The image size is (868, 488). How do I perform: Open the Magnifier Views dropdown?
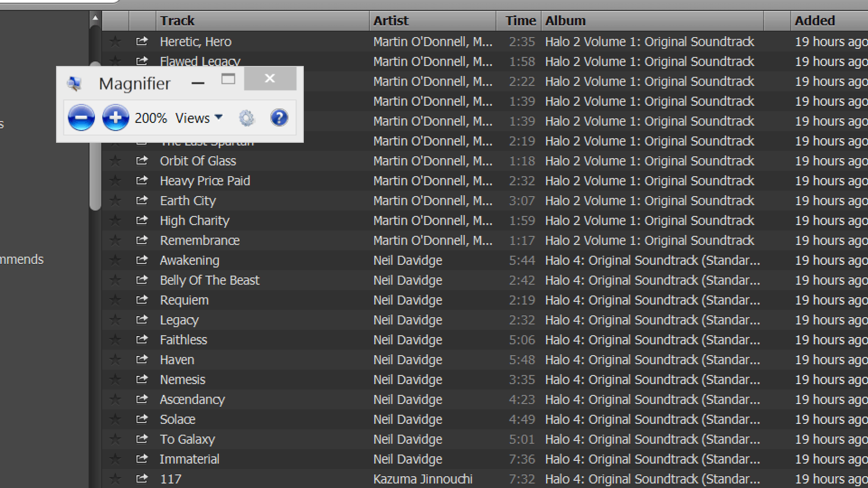199,118
